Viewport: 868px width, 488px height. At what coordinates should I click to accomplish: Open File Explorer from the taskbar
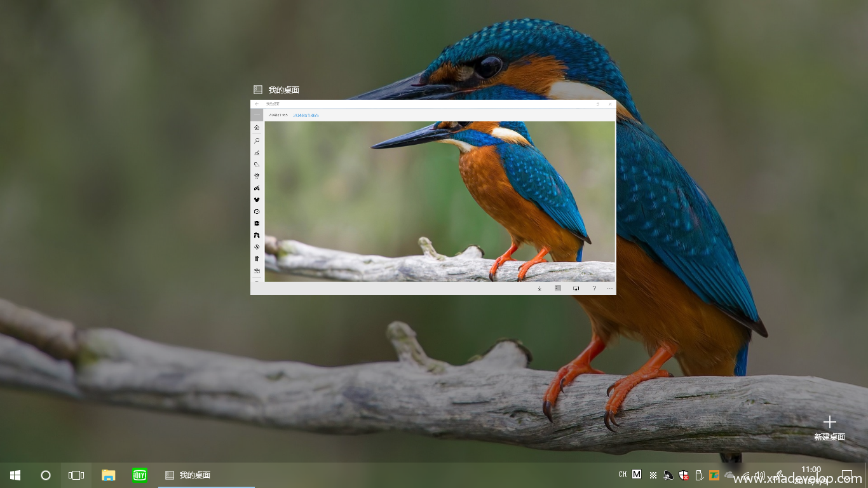click(109, 475)
